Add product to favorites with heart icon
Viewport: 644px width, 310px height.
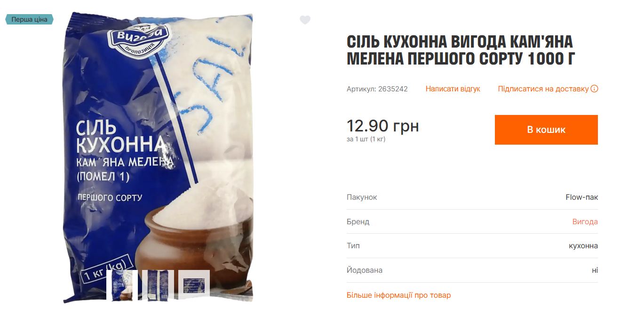coord(305,20)
